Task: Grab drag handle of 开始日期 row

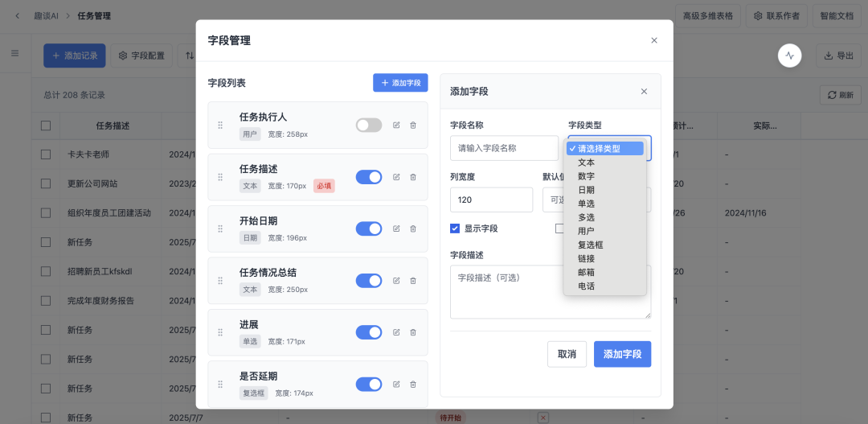Action: click(220, 229)
